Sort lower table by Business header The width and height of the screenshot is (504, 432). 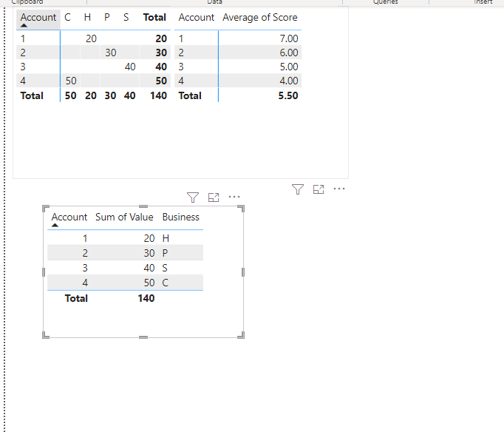click(180, 217)
